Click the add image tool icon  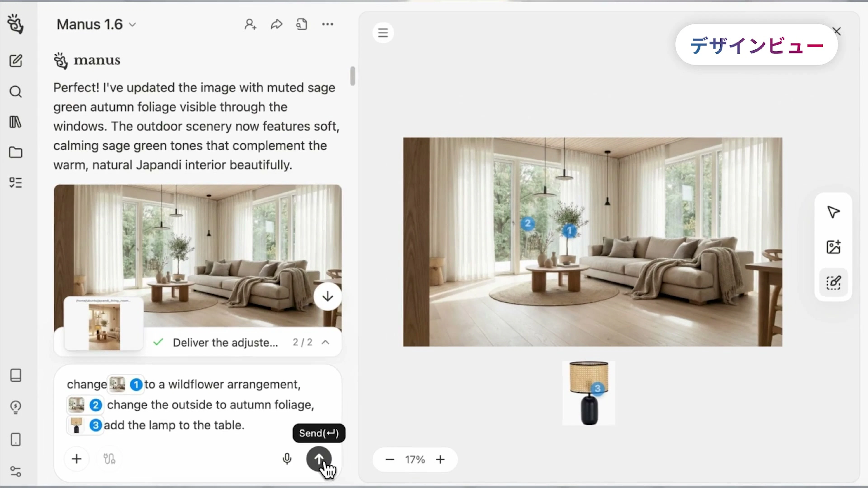(833, 247)
